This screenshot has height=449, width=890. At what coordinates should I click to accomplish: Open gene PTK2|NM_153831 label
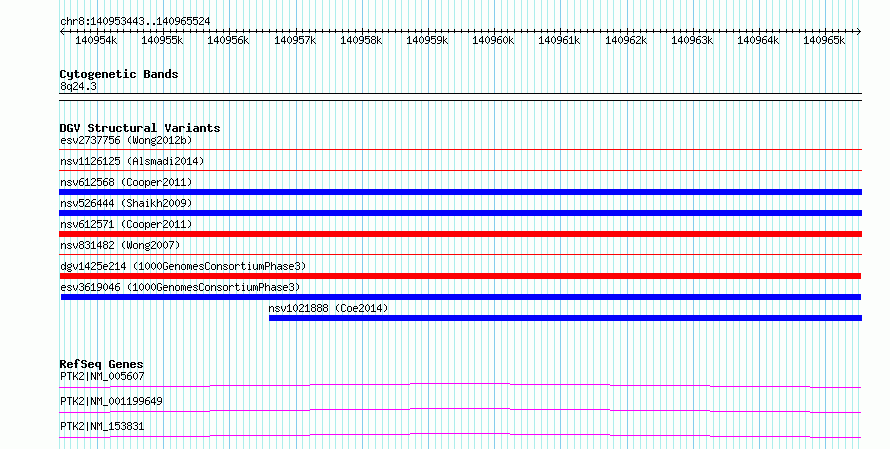(102, 426)
